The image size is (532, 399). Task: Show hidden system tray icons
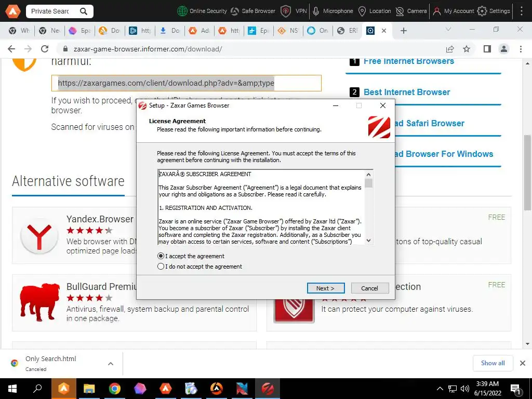coord(440,389)
